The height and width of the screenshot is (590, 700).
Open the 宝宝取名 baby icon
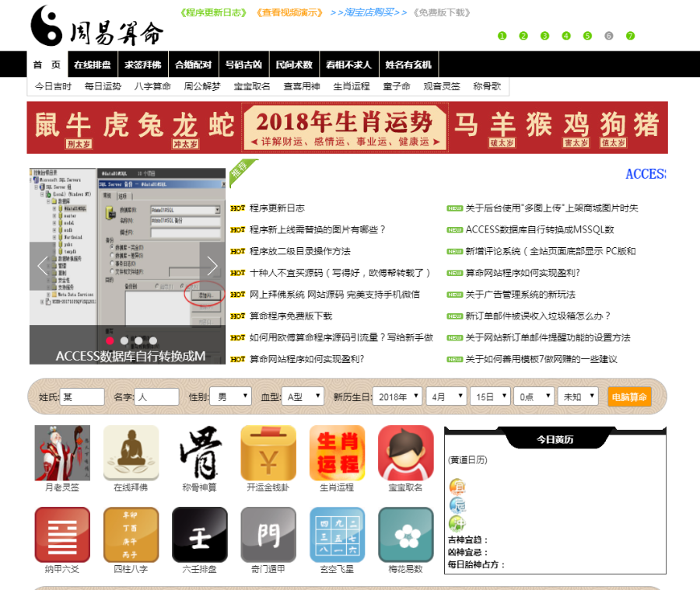(405, 452)
